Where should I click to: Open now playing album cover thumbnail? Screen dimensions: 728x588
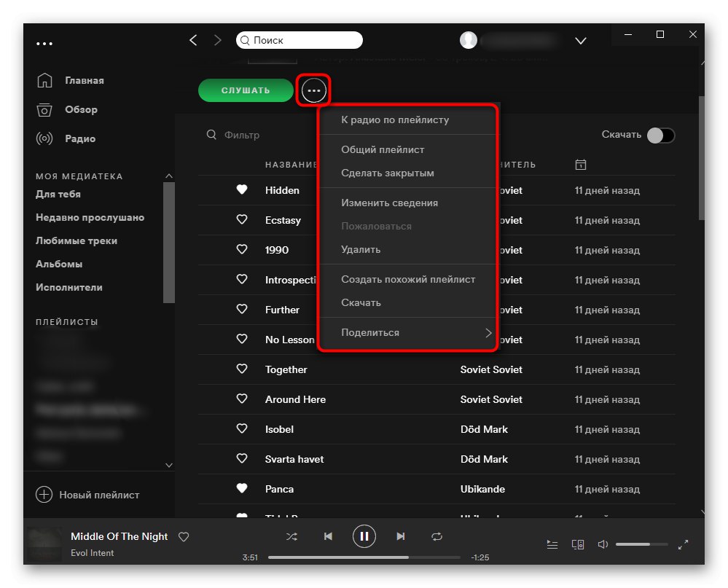click(x=44, y=544)
